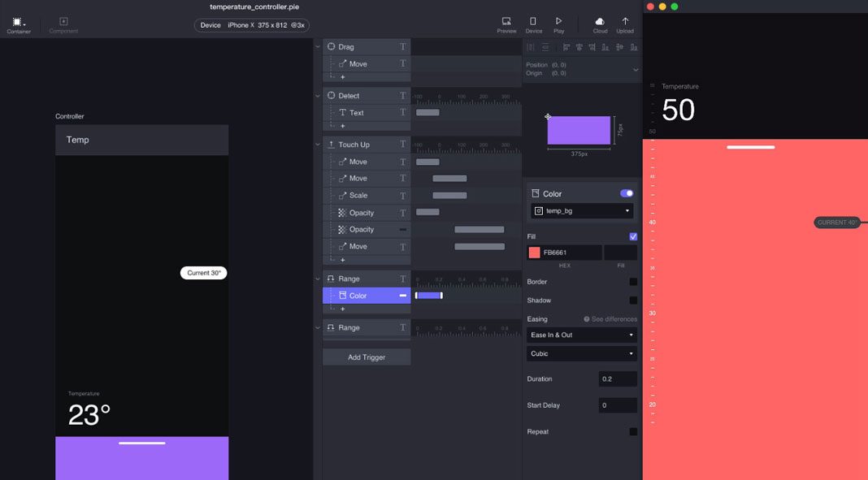
Task: Toggle the Color response switch on or off
Action: coord(626,192)
